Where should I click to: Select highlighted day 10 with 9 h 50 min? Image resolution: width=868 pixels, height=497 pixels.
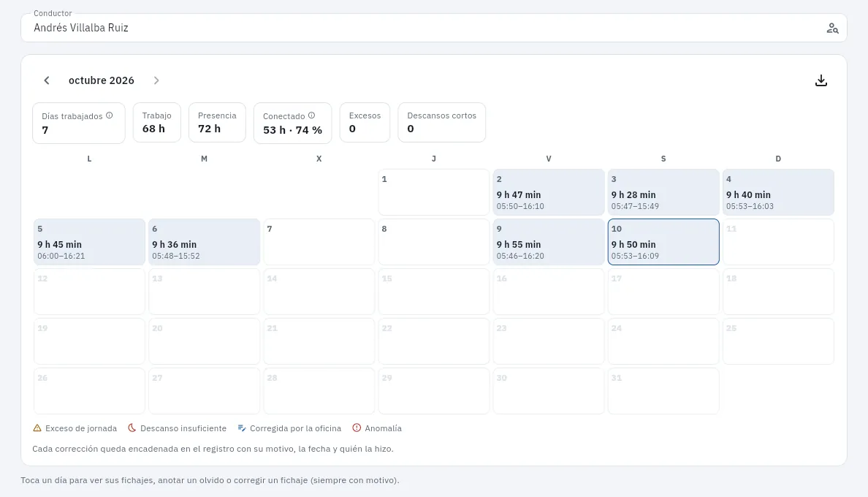[x=663, y=242]
